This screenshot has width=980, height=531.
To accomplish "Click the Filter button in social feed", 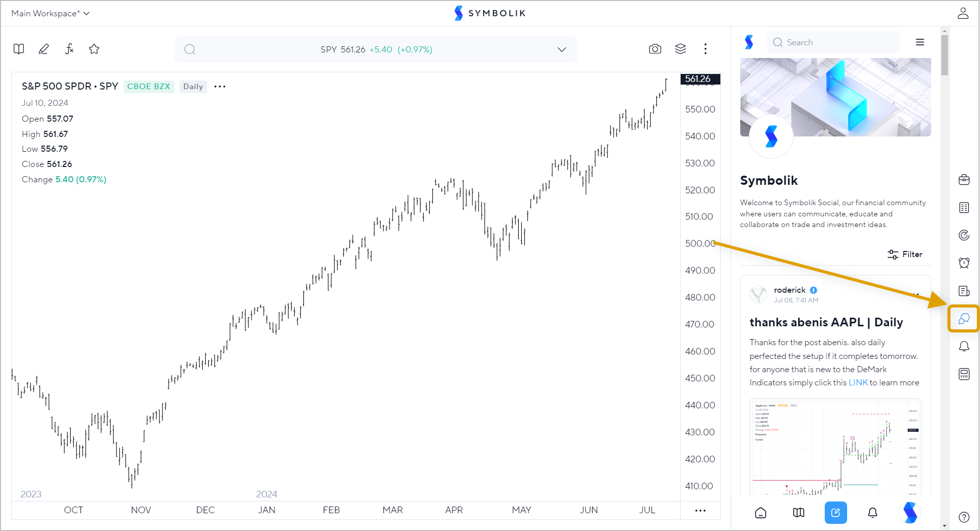I will [905, 254].
